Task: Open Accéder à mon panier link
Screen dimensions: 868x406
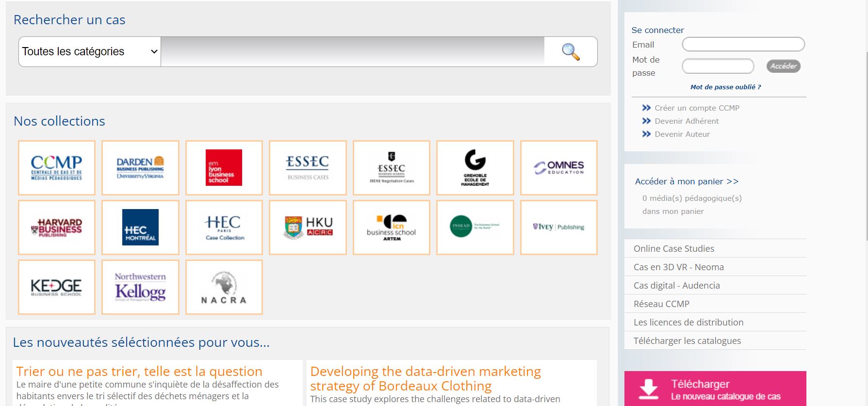Action: (x=687, y=181)
